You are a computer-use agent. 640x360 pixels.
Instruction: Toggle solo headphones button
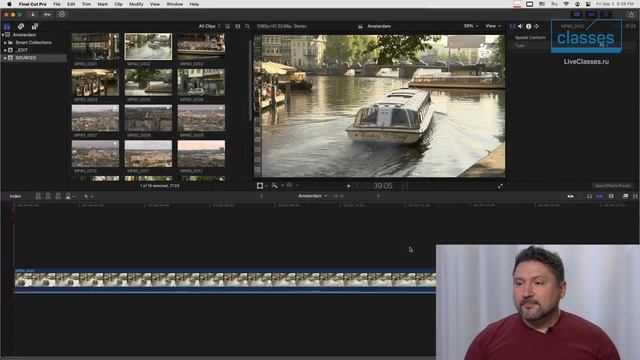pyautogui.click(x=589, y=196)
